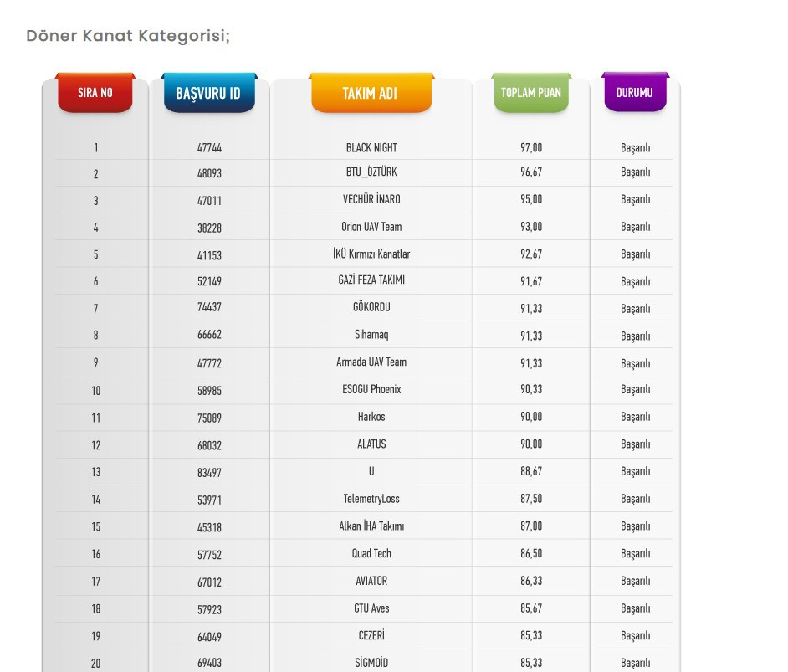Image resolution: width=788 pixels, height=672 pixels.
Task: Click the GAZİ FEZA TAKIMI team name
Action: (371, 280)
